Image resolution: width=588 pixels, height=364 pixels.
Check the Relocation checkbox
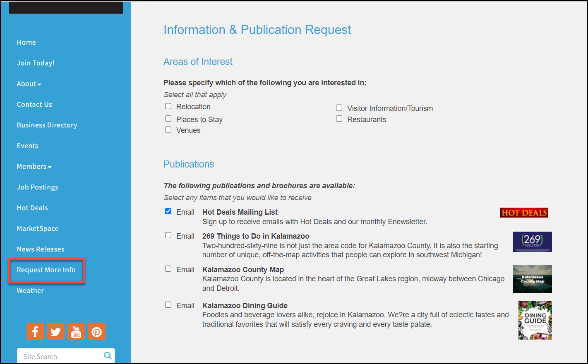[168, 106]
